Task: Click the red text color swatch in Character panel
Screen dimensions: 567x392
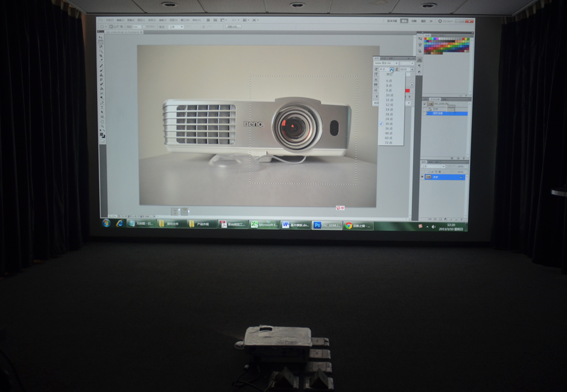Action: pos(407,90)
